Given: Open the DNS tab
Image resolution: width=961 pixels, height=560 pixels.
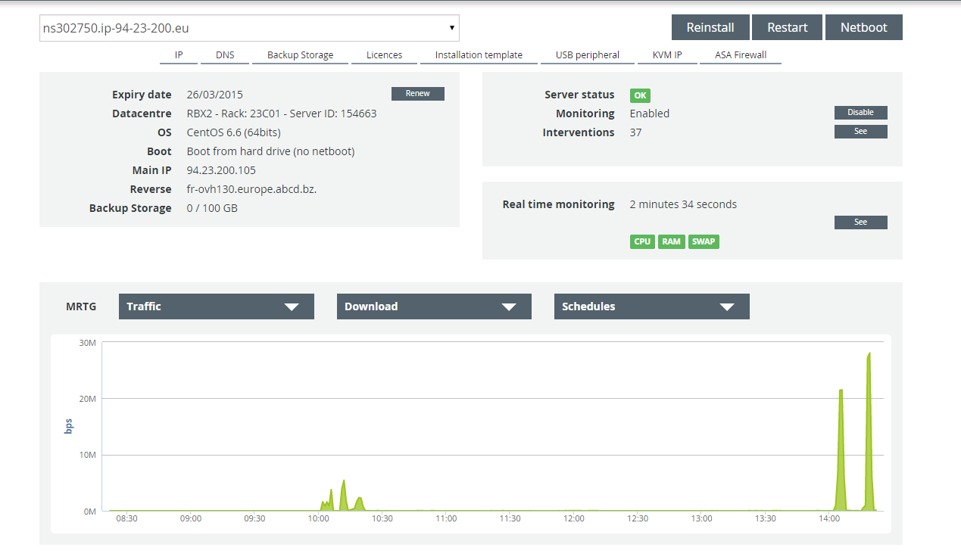Looking at the screenshot, I should [x=225, y=55].
